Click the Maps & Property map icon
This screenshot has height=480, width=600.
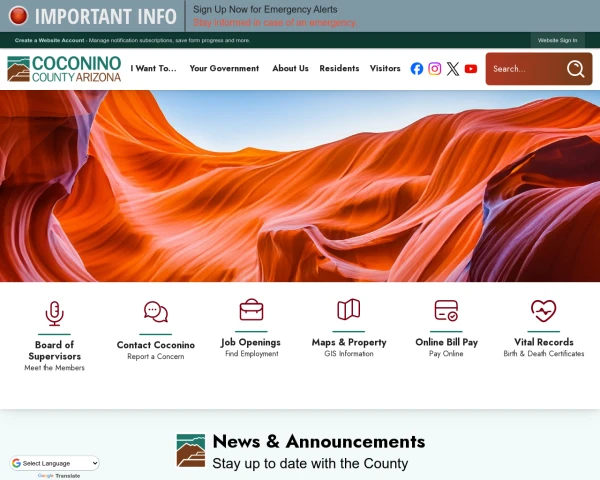click(x=349, y=309)
